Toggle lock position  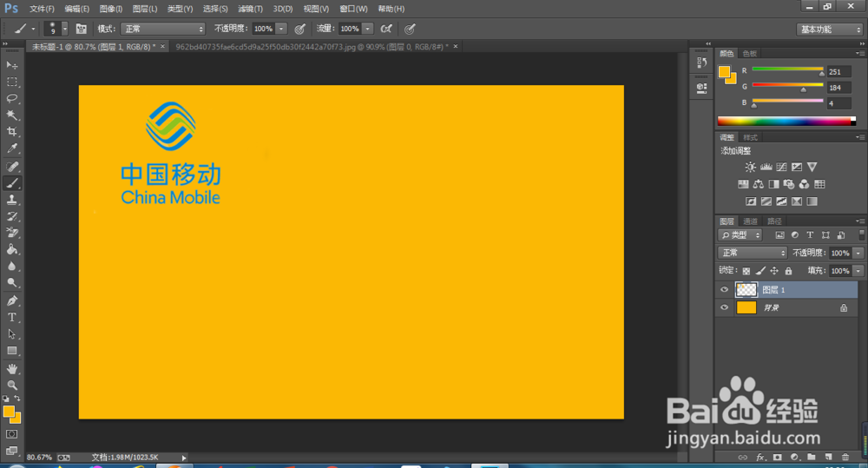click(774, 271)
